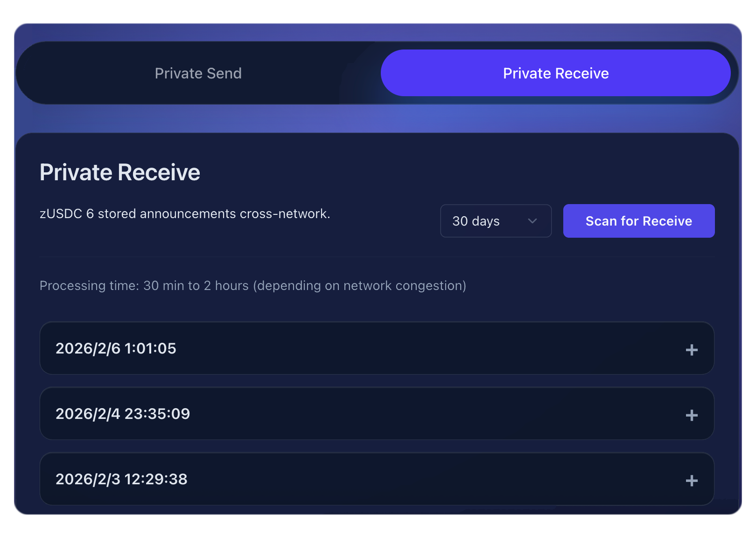Click the network congestion note in parentheses
This screenshot has height=538, width=756.
pyautogui.click(x=359, y=285)
